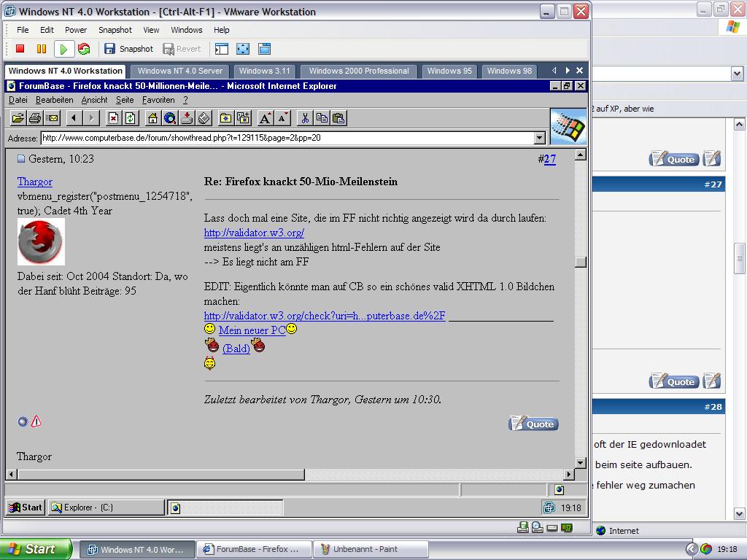Click the CD-ROM device icon in VMware status bar
Screen dimensions: 747x560
538,527
